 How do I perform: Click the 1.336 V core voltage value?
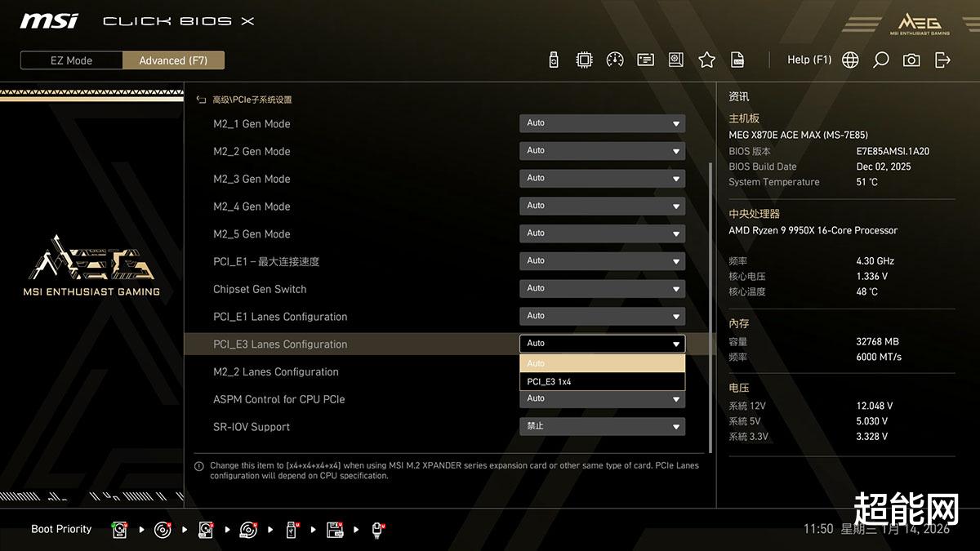[872, 277]
